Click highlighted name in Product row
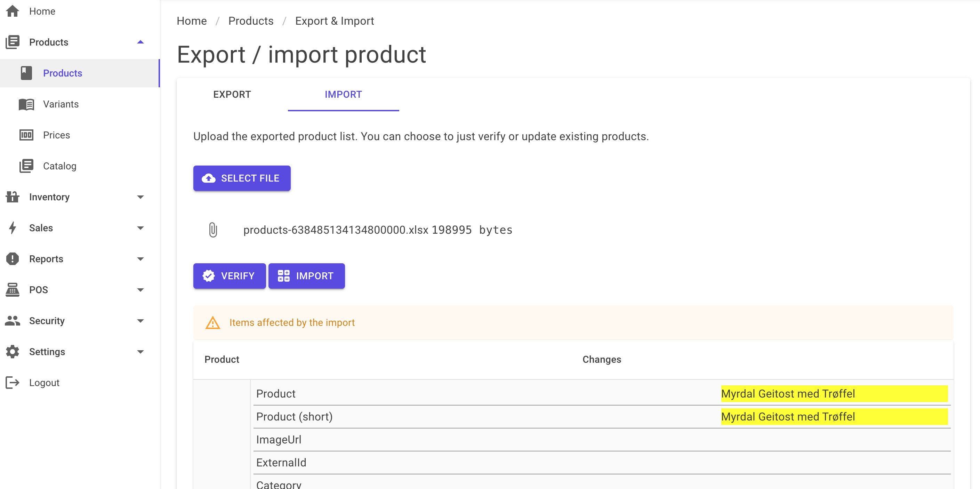The image size is (980, 489). (x=788, y=393)
